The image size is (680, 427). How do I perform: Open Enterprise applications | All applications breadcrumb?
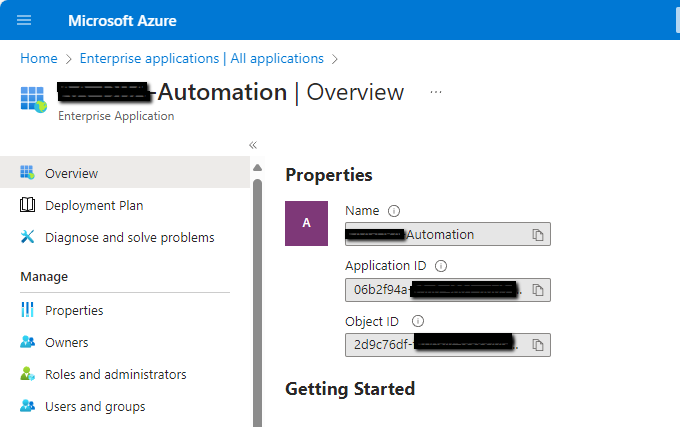(202, 59)
